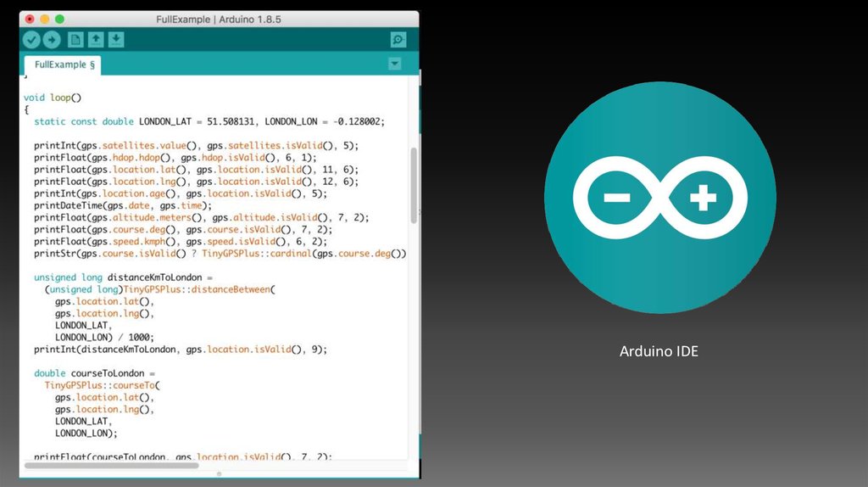Viewport: 868px width, 487px height.
Task: Click the printDateTime(gps.date, gps.time) line
Action: coord(123,205)
